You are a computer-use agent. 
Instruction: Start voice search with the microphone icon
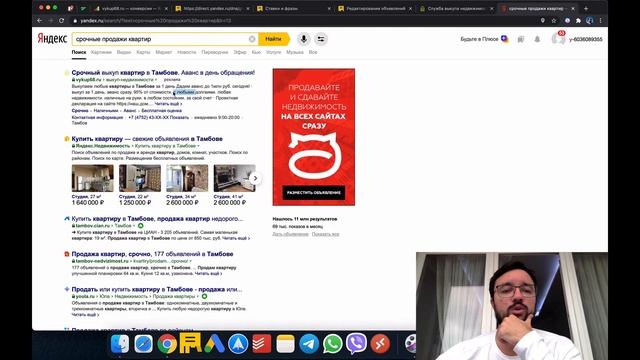click(303, 39)
